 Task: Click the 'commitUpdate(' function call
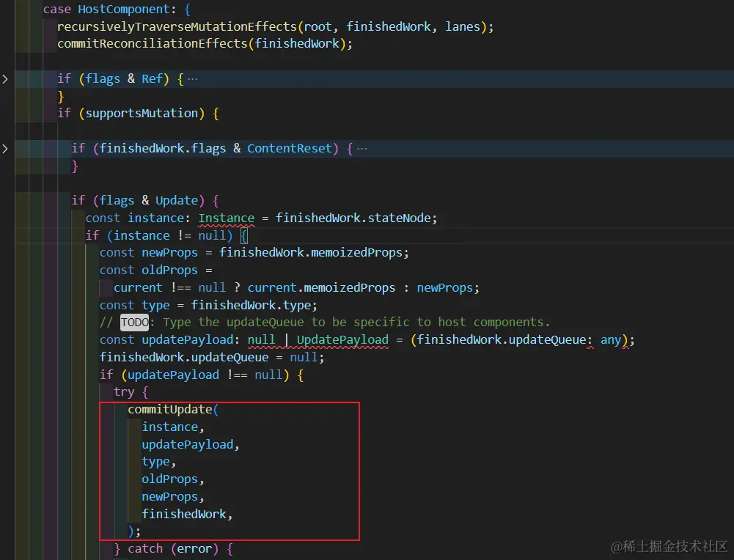pos(173,409)
